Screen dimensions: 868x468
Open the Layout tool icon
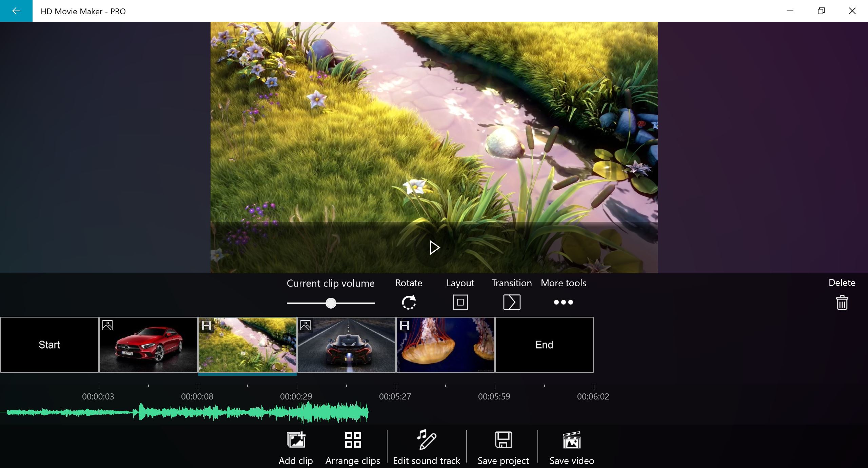[x=460, y=302]
